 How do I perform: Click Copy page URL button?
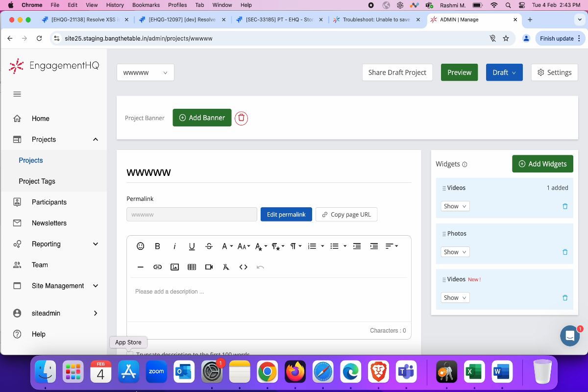(346, 215)
